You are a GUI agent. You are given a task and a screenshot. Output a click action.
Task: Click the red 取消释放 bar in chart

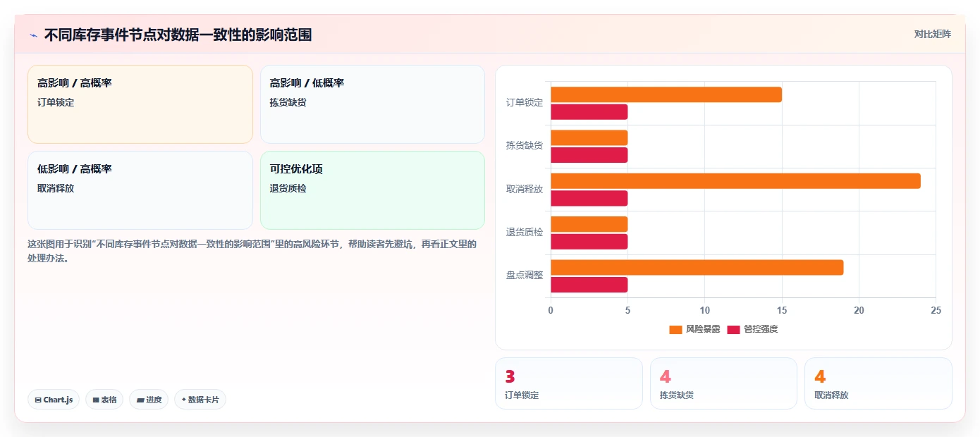[589, 198]
